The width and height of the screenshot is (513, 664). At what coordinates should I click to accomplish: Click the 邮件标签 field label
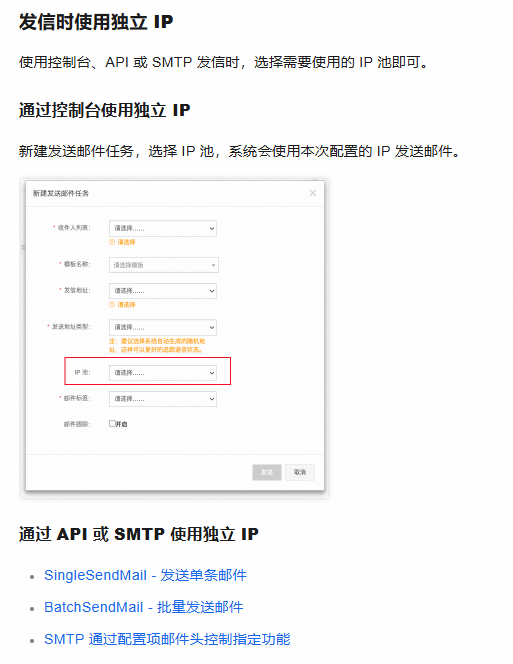click(75, 398)
